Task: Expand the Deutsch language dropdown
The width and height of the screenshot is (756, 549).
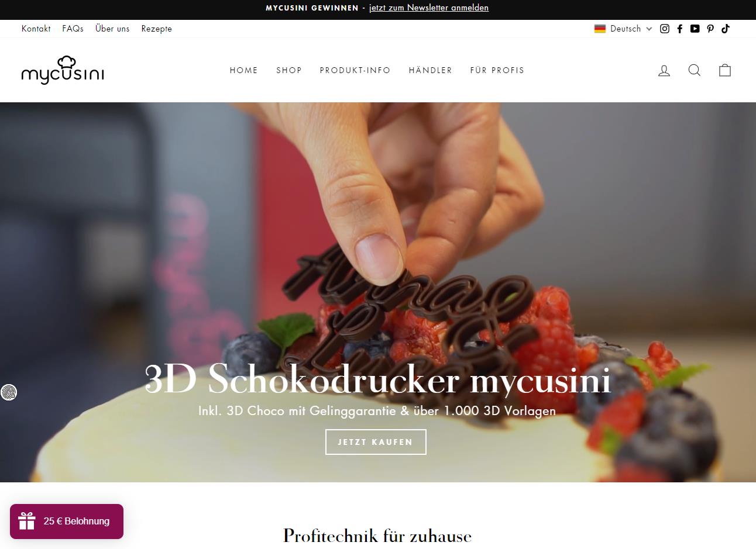Action: coord(623,29)
